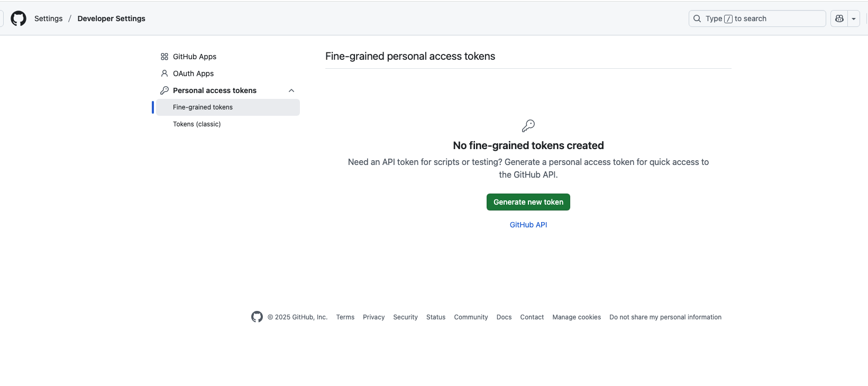Open the dropdown arrow next to Copilot
The width and height of the screenshot is (868, 386).
853,19
